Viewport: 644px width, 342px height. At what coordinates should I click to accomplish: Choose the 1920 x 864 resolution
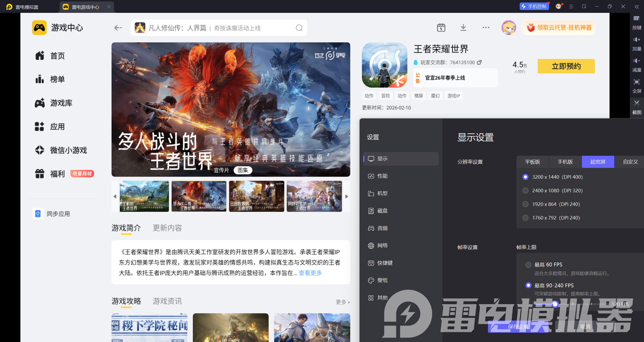[525, 204]
